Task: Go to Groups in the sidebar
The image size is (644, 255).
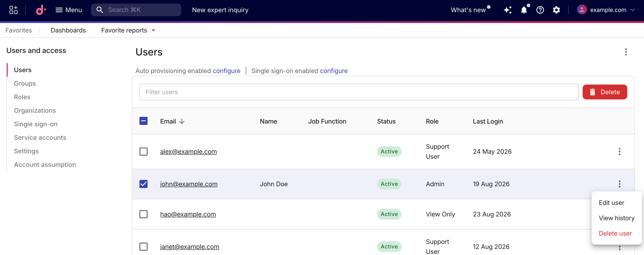Action: tap(25, 83)
